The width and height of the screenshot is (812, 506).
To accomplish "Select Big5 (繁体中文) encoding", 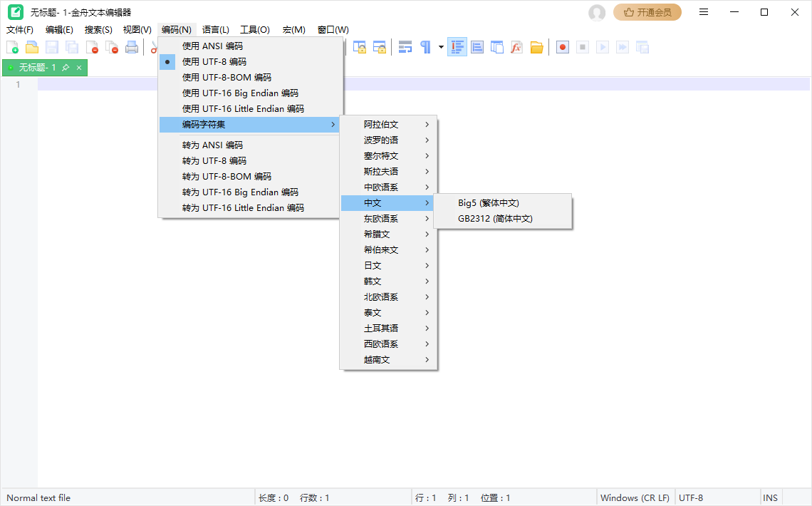I will point(502,203).
